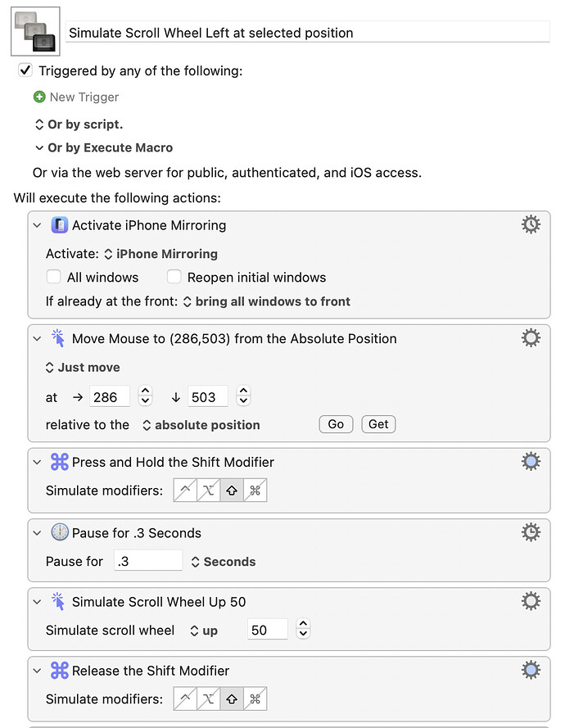Open gear menu for Move Mouse action
The width and height of the screenshot is (565, 728).
point(531,338)
